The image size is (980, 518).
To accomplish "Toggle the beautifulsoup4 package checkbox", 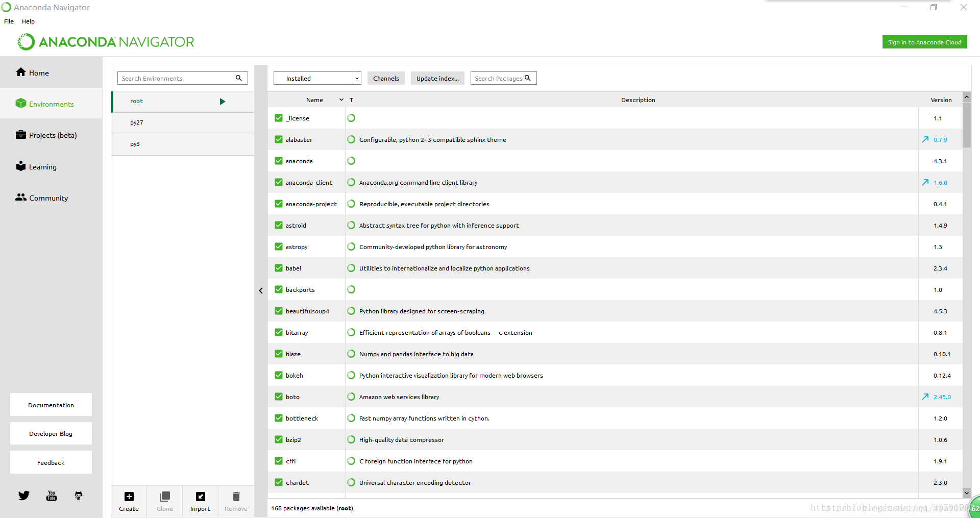I will pyautogui.click(x=279, y=311).
